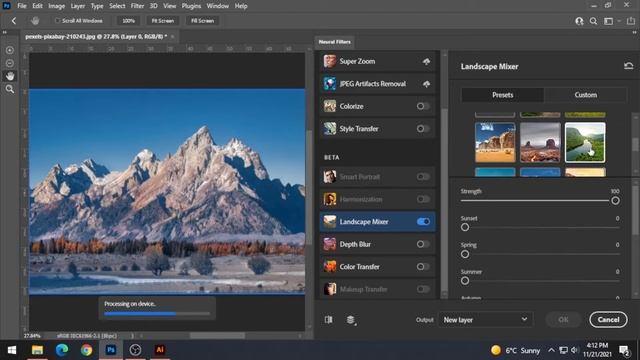Open the search icon in top right
Image resolution: width=640 pixels, height=360 pixels.
[593, 21]
